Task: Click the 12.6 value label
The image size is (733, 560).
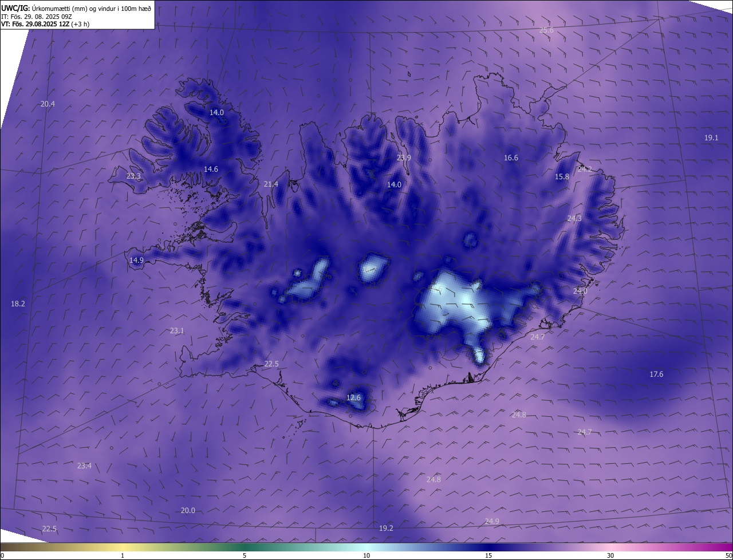Action: click(x=354, y=397)
